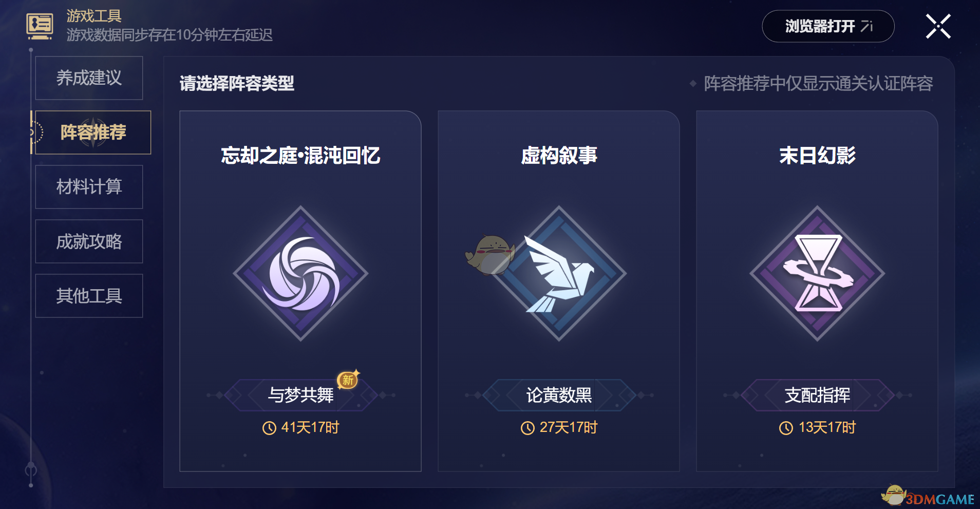Close the game tools panel
980x509 pixels.
(938, 26)
